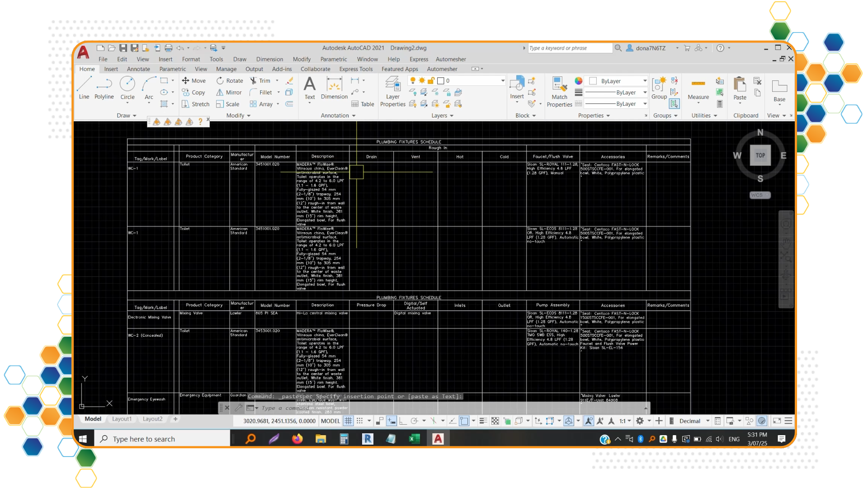868x488 pixels.
Task: Click the Scale tool
Action: 228,104
